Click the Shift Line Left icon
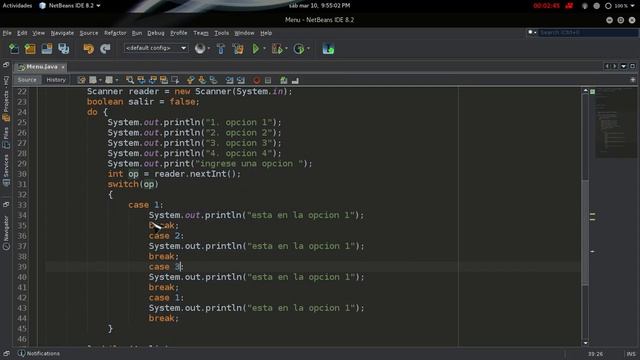Image resolution: width=640 pixels, height=360 pixels. click(x=229, y=80)
